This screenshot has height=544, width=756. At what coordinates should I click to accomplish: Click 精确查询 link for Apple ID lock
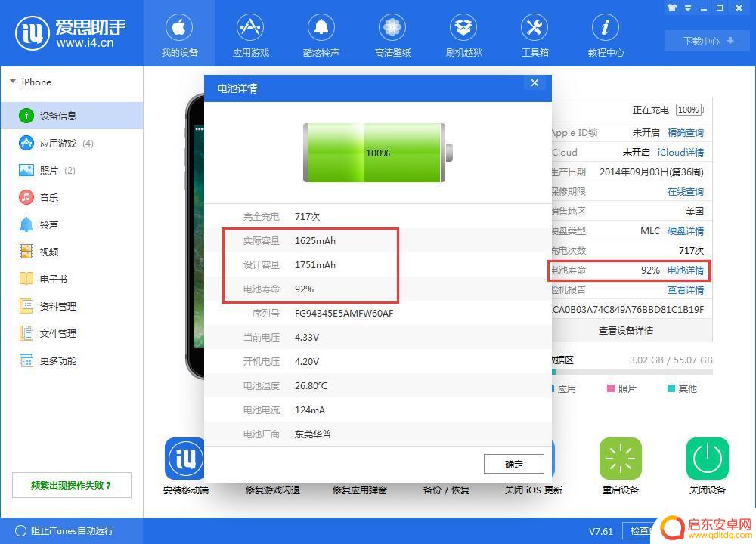pyautogui.click(x=685, y=132)
